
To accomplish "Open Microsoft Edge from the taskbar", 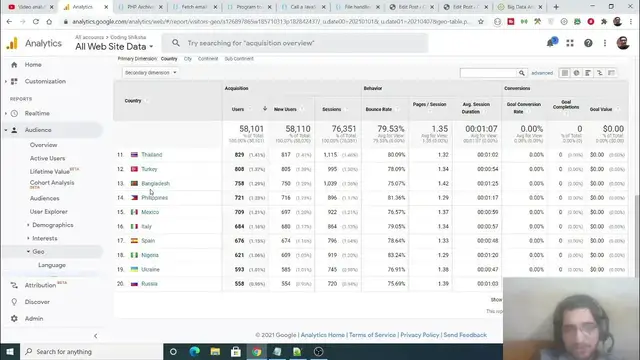I will click(x=195, y=351).
